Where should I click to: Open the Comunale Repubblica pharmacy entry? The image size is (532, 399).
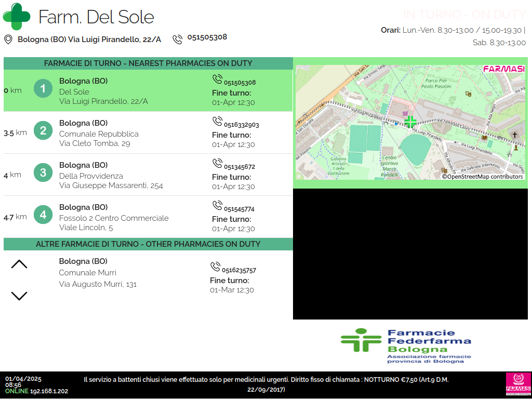[99, 134]
